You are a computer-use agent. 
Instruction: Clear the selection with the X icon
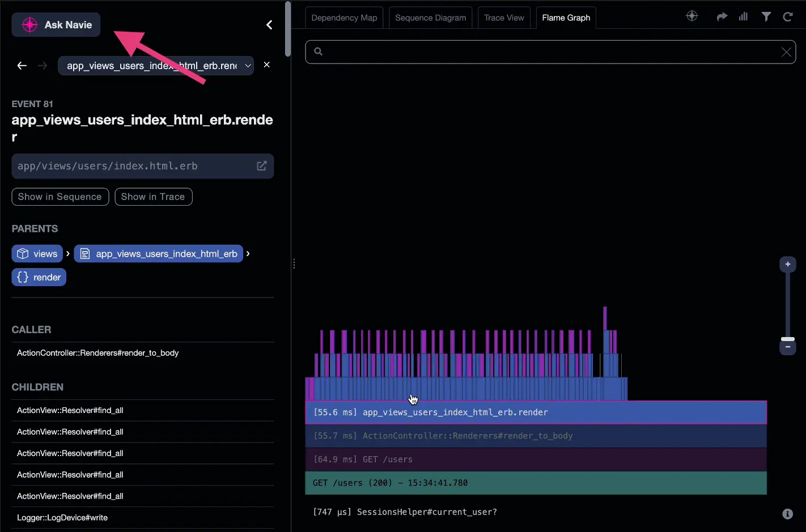point(267,65)
